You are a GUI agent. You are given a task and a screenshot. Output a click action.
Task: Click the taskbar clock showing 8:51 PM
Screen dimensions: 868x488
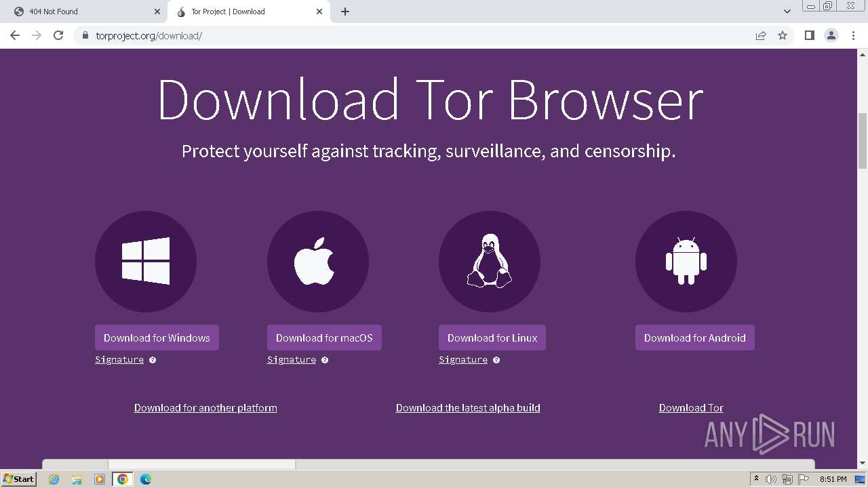point(833,479)
